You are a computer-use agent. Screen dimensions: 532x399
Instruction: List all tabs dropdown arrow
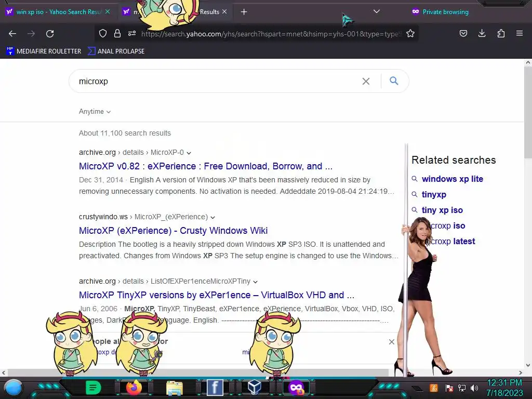pyautogui.click(x=376, y=11)
